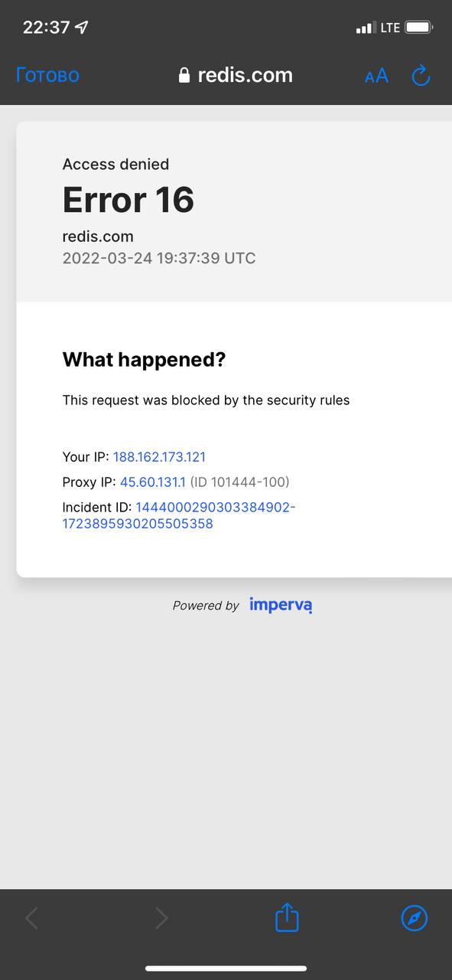Tap the LTE signal indicator
This screenshot has width=452, height=980.
click(x=390, y=28)
